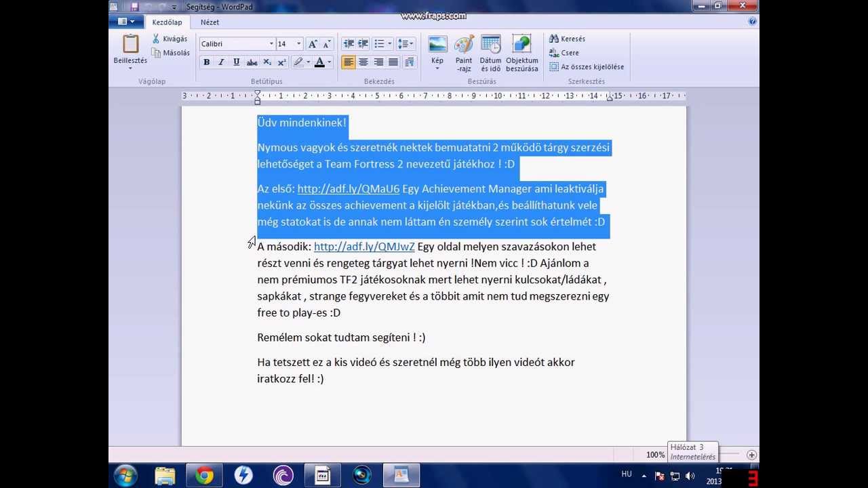Image resolution: width=868 pixels, height=488 pixels.
Task: Click the "Üdv mindenkinek!" heading line
Action: [x=302, y=123]
